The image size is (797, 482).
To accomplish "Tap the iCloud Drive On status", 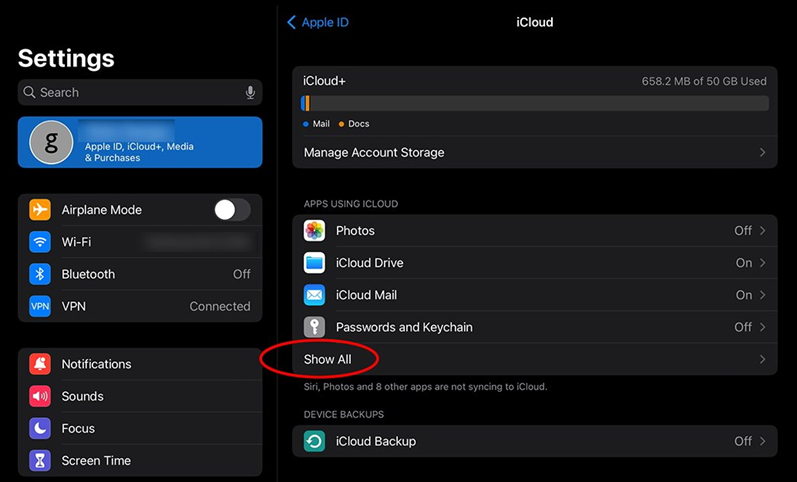I will (x=744, y=263).
